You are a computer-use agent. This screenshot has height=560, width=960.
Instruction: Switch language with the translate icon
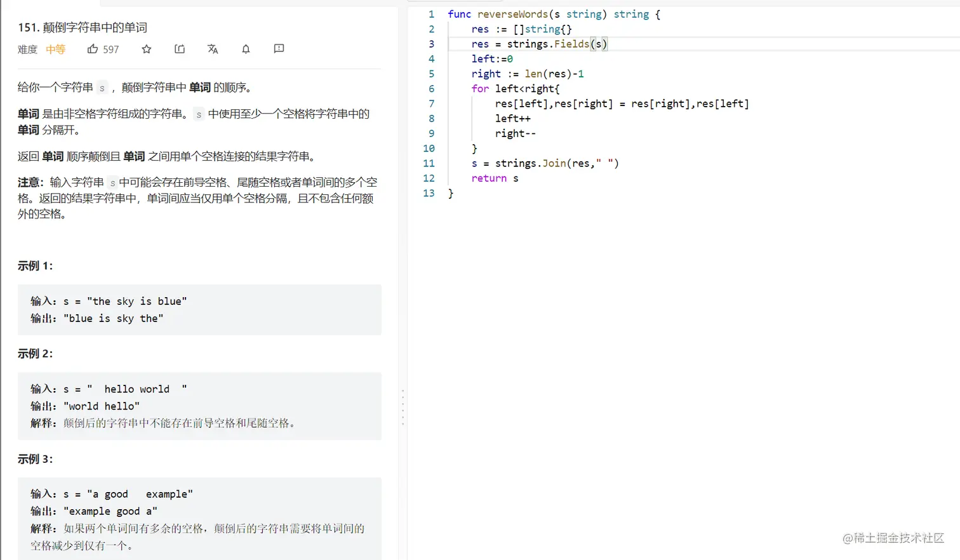click(x=213, y=49)
